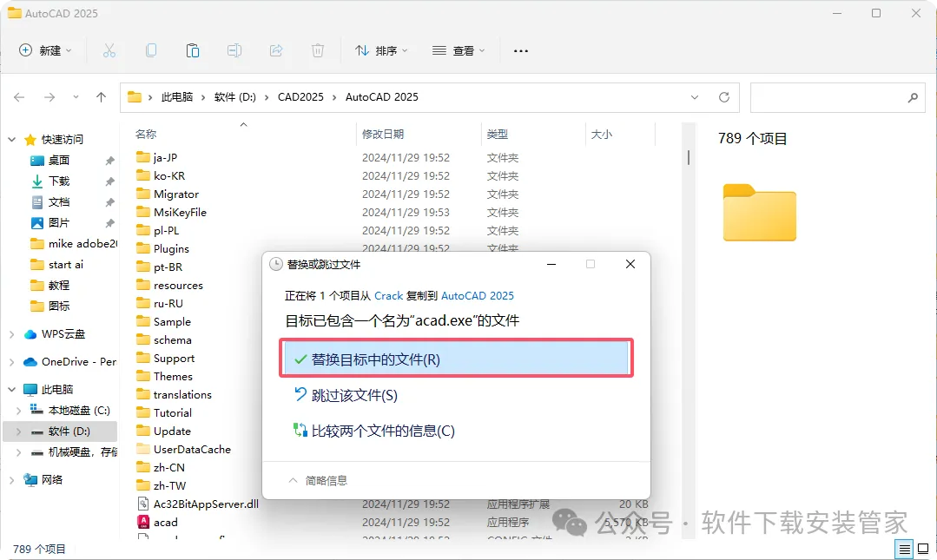Select CAD2025 in the address breadcrumb
The height and width of the screenshot is (560, 937).
(300, 97)
